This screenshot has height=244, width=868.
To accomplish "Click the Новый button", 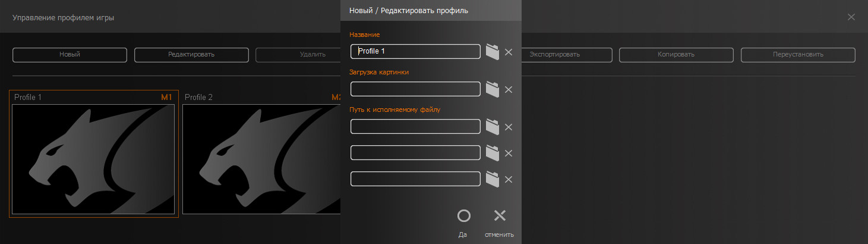I will click(70, 55).
